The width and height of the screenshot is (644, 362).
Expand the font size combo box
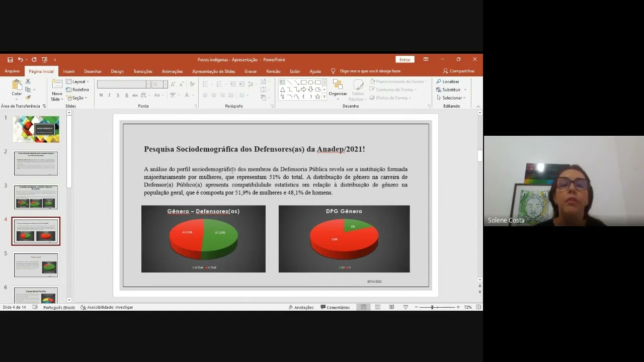coord(165,84)
